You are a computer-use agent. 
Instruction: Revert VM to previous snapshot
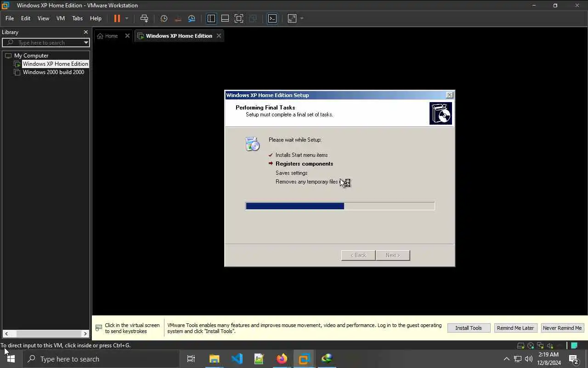click(x=178, y=18)
